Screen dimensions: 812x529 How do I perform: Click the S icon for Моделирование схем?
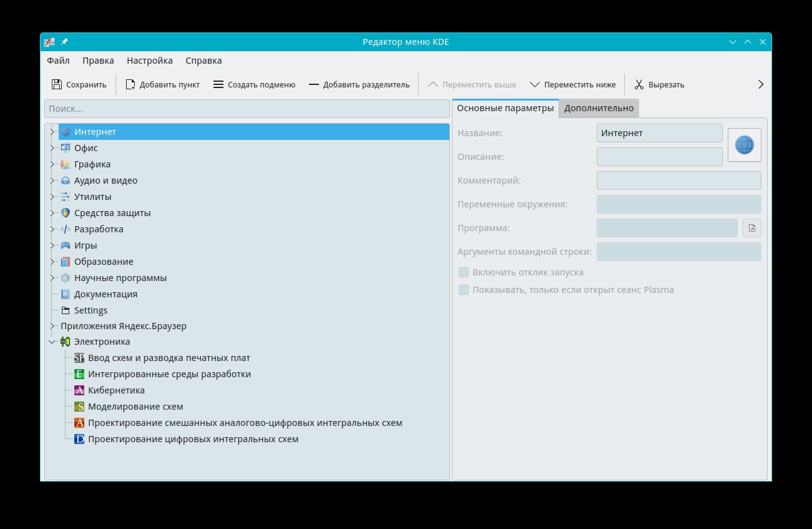click(79, 407)
